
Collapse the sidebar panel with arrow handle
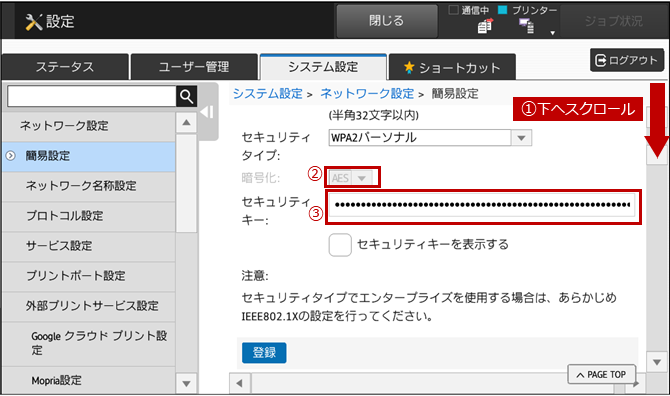click(207, 112)
